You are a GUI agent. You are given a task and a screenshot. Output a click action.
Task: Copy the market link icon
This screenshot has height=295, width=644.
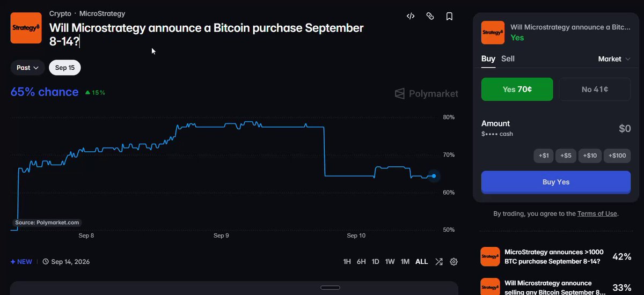(430, 16)
